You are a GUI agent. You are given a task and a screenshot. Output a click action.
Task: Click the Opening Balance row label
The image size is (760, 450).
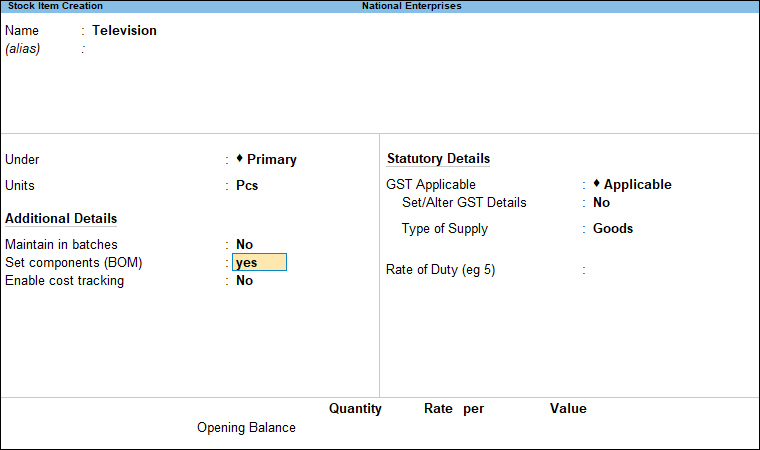(246, 428)
